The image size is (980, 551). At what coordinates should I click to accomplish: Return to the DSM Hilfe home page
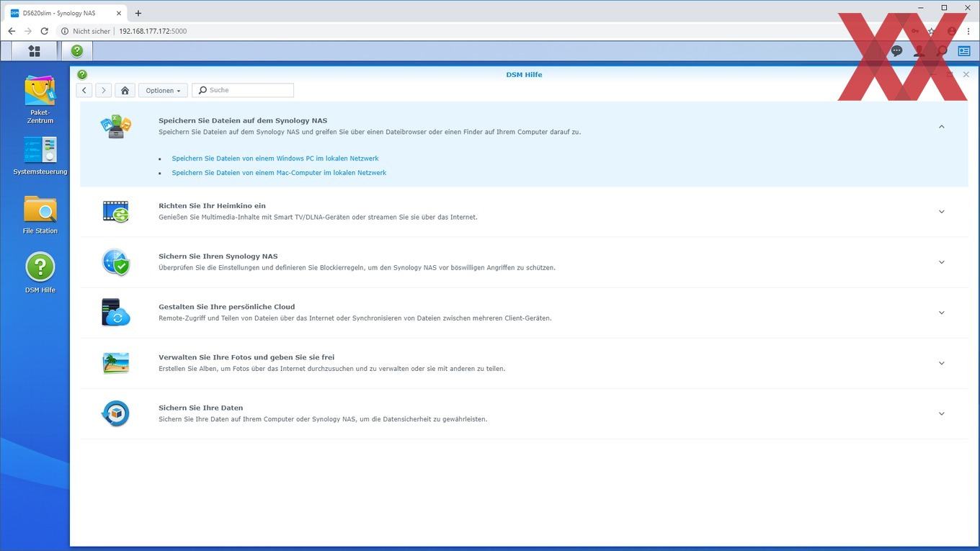[125, 90]
